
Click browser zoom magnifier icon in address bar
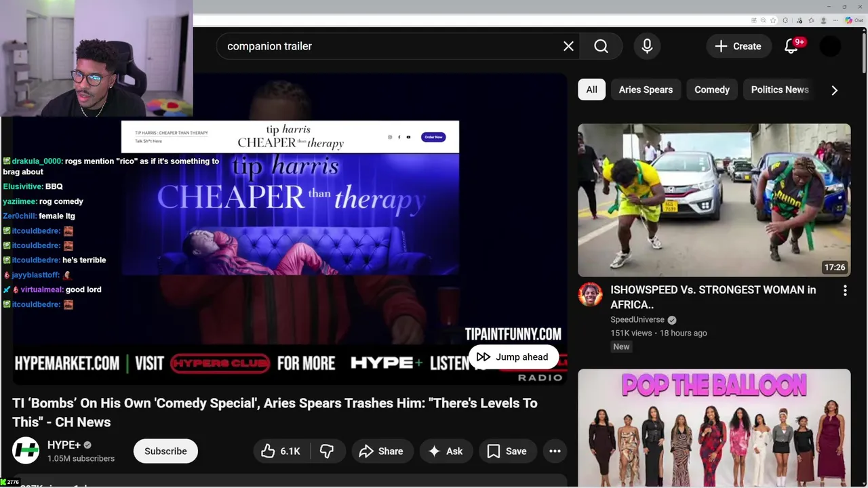tap(763, 20)
